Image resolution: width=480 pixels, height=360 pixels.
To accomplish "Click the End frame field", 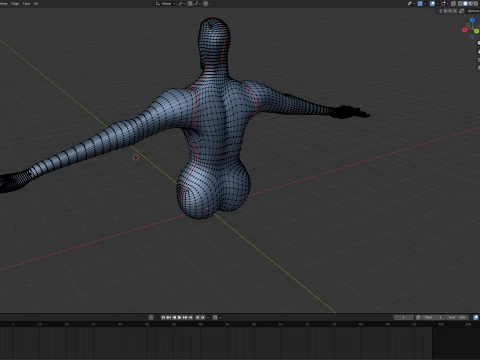I will (x=457, y=317).
